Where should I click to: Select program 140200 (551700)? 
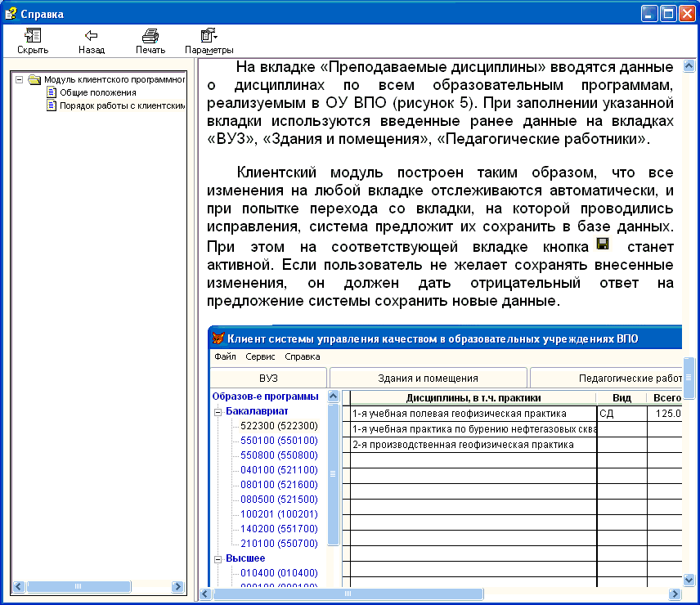pos(279,529)
